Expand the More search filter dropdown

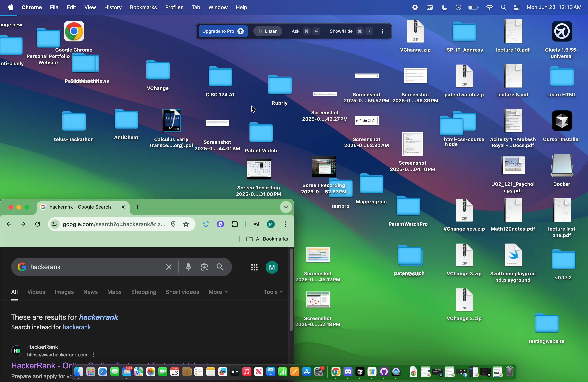(218, 292)
